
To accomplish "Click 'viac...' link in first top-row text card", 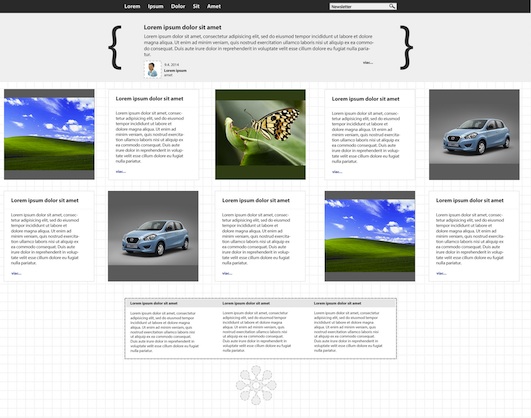I will coord(121,172).
